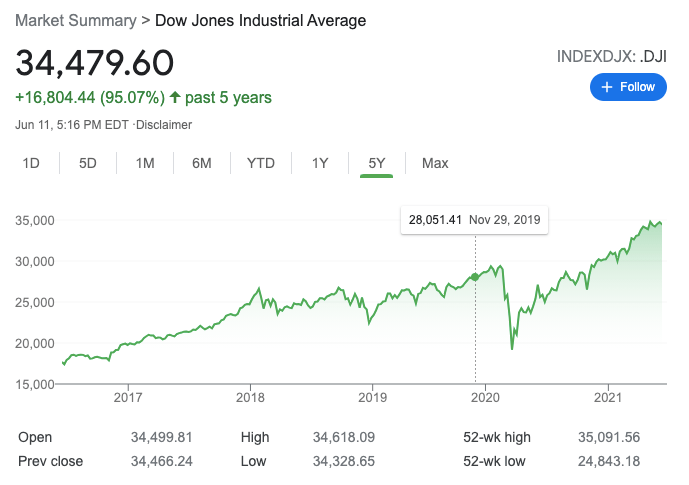Switch to the 6M range tab
Viewport: 689px width, 485px height.
(x=202, y=163)
